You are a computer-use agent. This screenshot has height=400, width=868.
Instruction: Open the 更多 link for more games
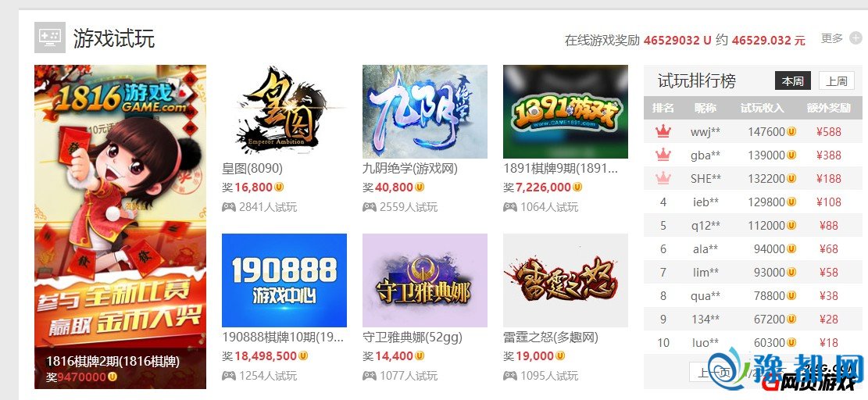[x=831, y=38]
